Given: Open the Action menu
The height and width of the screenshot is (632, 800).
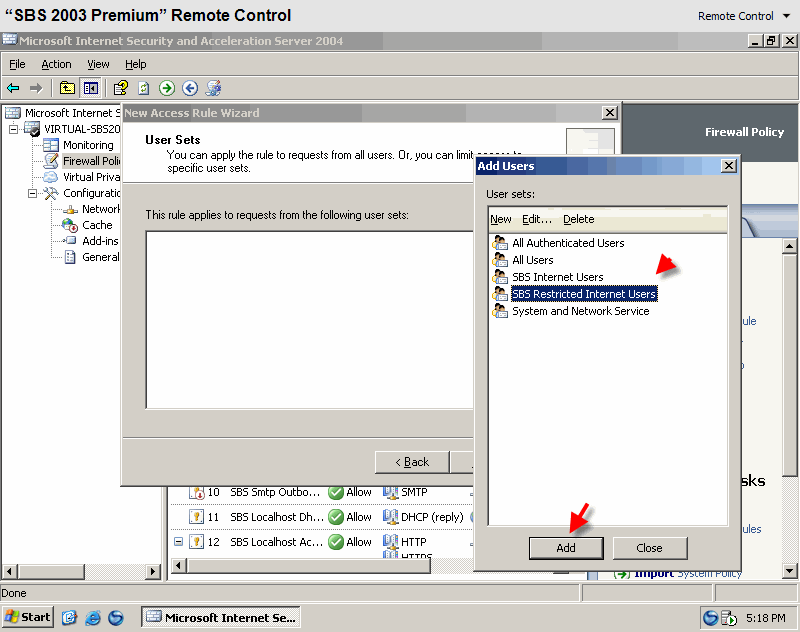Looking at the screenshot, I should pos(56,64).
